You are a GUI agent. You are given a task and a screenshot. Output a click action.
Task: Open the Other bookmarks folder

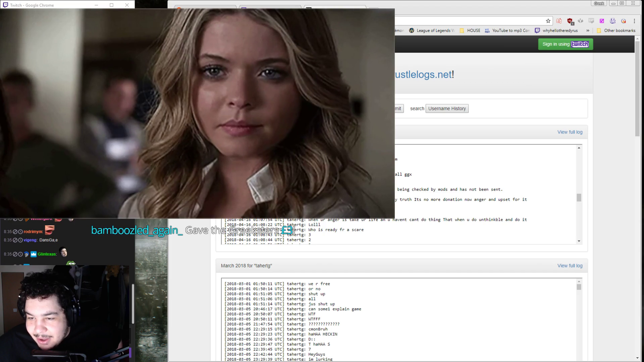pos(616,31)
